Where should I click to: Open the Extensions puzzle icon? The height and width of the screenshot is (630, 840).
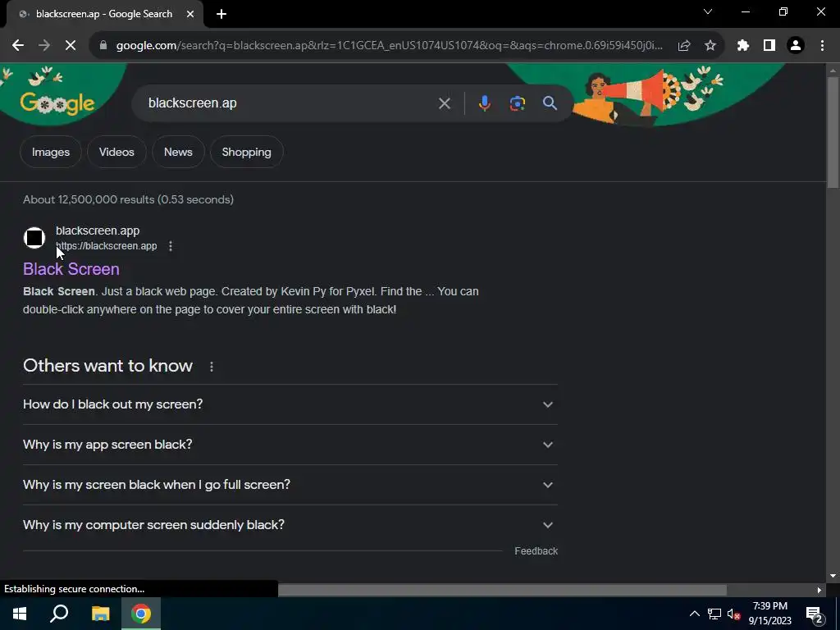[x=743, y=46]
